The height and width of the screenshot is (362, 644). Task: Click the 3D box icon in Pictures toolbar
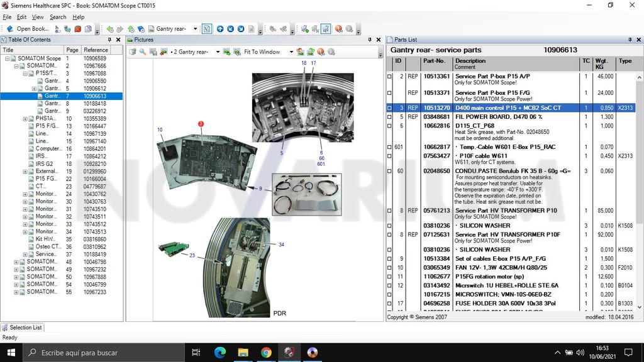(133, 52)
